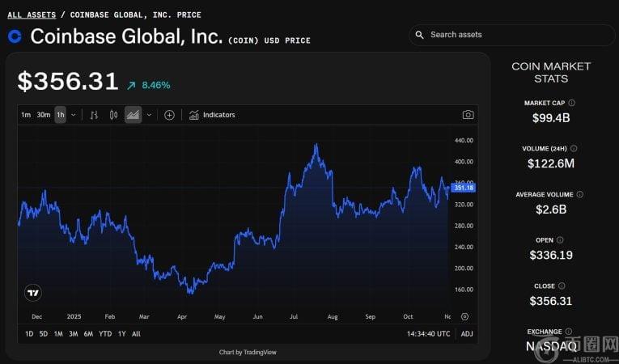Viewport: 619px width, 364px height.
Task: Select the bars chart style icon
Action: click(94, 115)
